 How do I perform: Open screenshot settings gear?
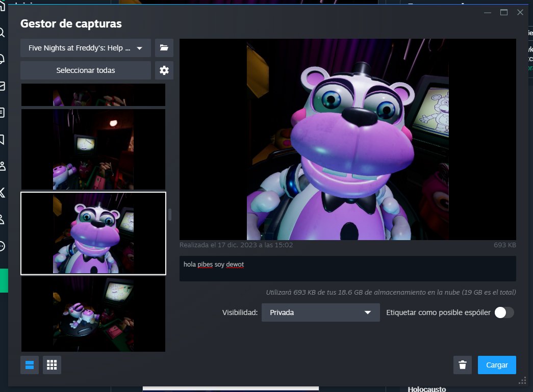pyautogui.click(x=164, y=70)
